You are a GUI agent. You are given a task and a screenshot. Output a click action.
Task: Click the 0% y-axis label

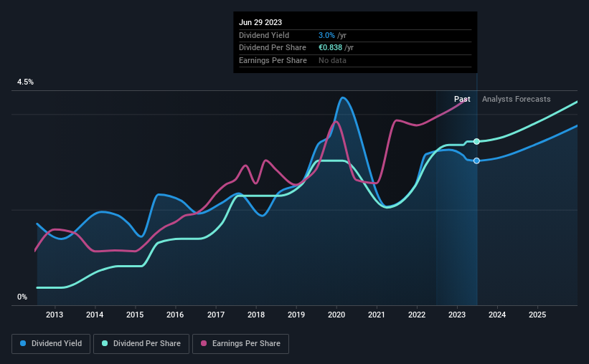point(22,297)
